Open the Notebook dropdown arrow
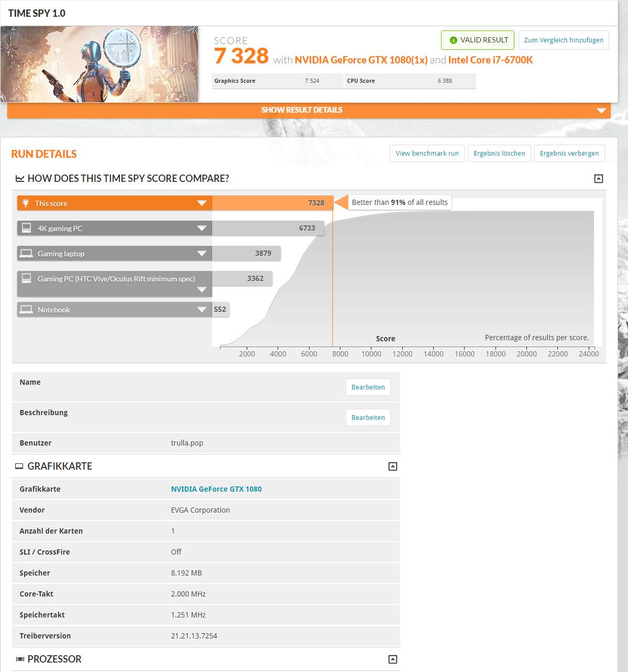Viewport: 628px width, 672px height. click(202, 309)
